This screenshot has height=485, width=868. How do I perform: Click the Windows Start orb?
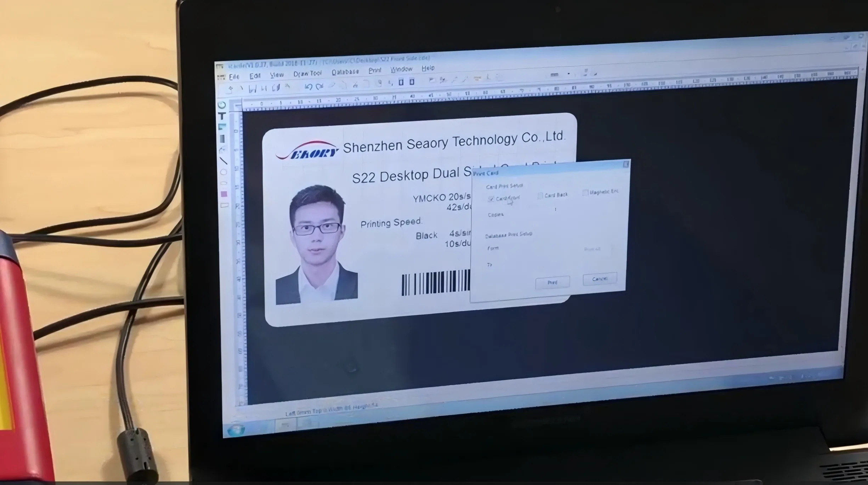click(236, 430)
